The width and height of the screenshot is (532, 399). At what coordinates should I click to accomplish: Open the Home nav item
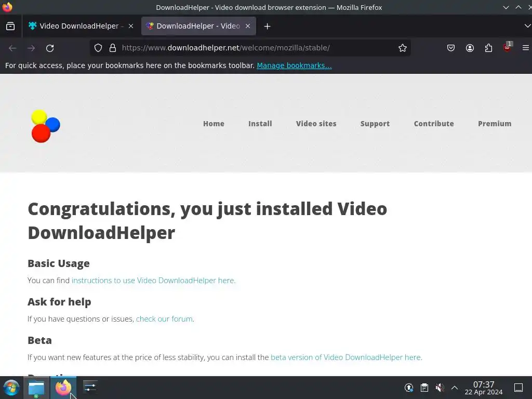(x=214, y=124)
